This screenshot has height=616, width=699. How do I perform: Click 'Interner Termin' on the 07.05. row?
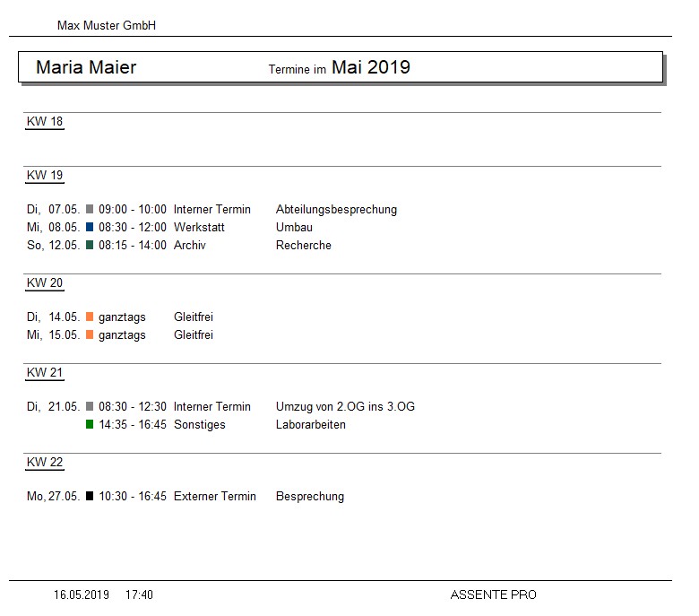[x=212, y=209]
